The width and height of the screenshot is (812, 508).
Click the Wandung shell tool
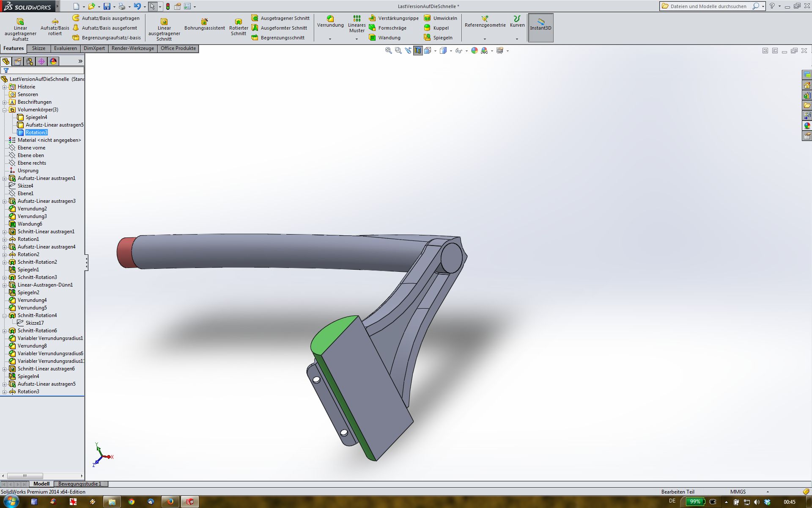click(x=385, y=38)
